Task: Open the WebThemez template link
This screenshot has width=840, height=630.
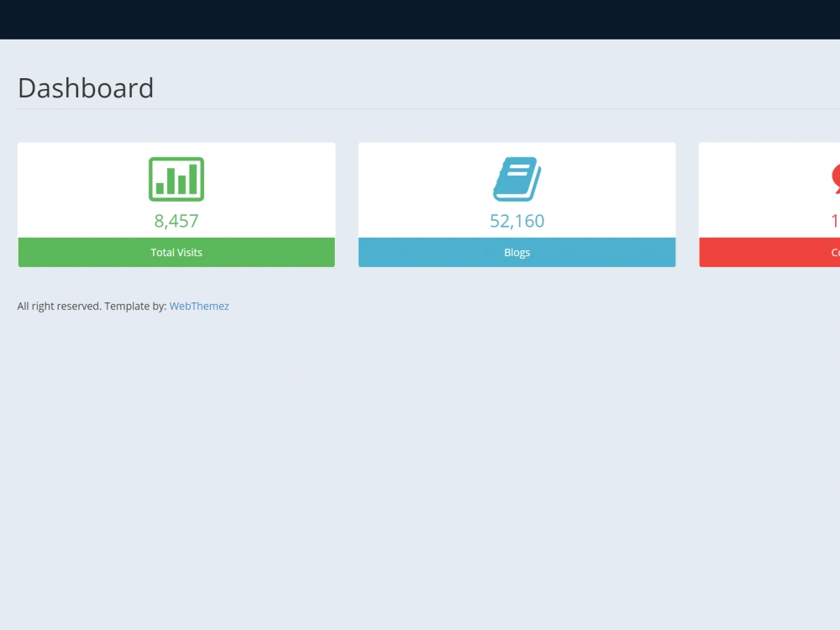Action: point(199,306)
